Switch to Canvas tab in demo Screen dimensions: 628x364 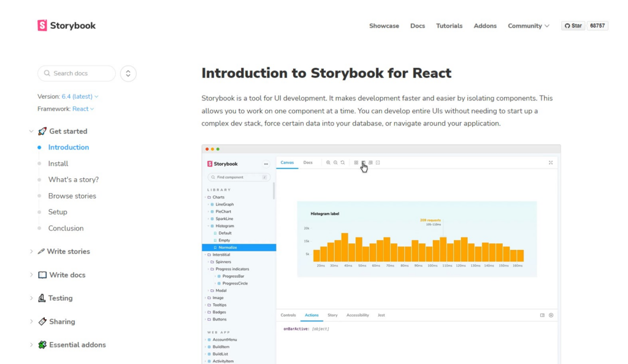(287, 162)
